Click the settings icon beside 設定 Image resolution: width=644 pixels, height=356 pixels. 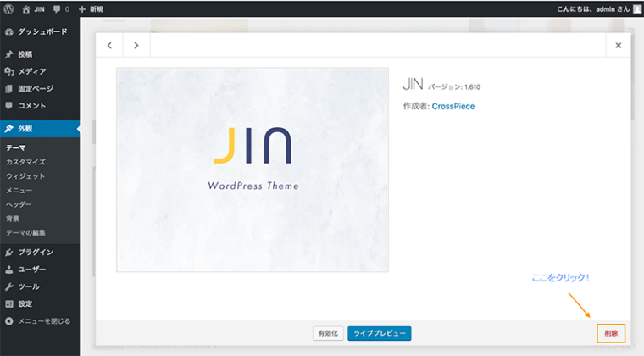coord(9,303)
